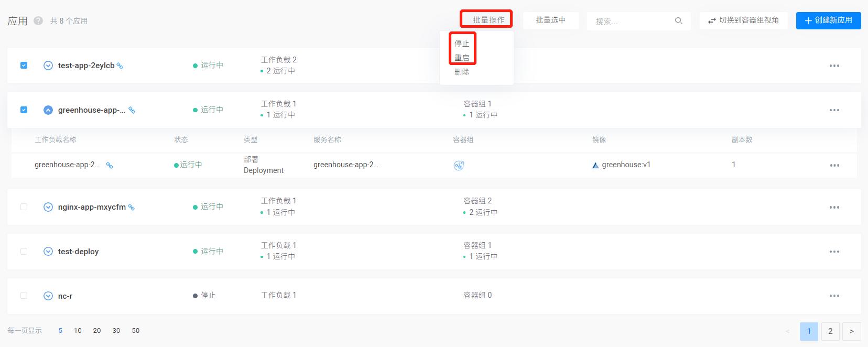Open more options for test-deploy row
This screenshot has height=347, width=868.
[834, 252]
